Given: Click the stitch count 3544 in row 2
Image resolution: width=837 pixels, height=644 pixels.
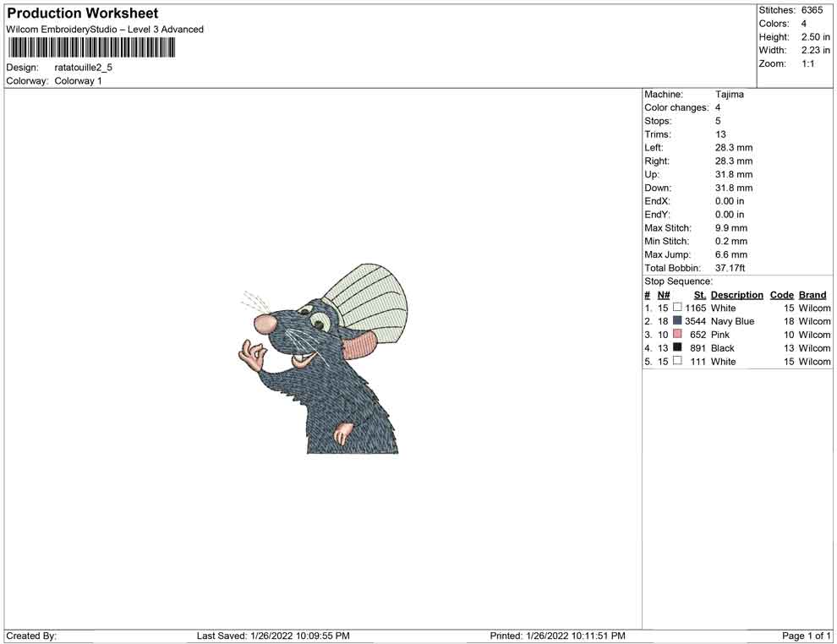Looking at the screenshot, I should tap(696, 321).
